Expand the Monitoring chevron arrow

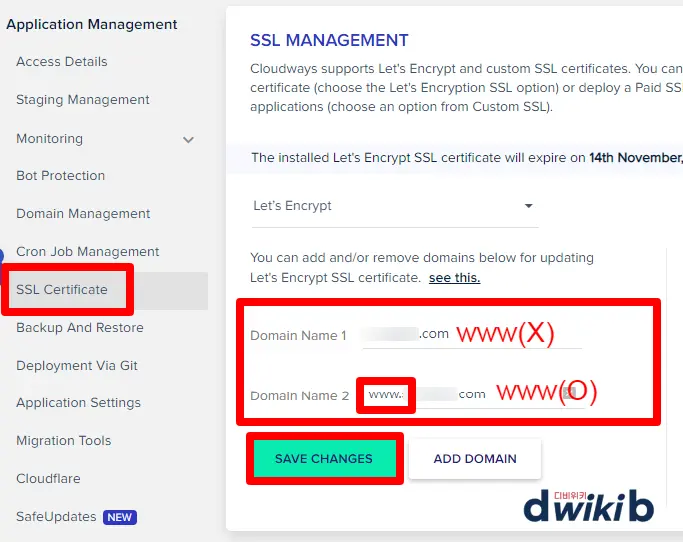[x=188, y=139]
